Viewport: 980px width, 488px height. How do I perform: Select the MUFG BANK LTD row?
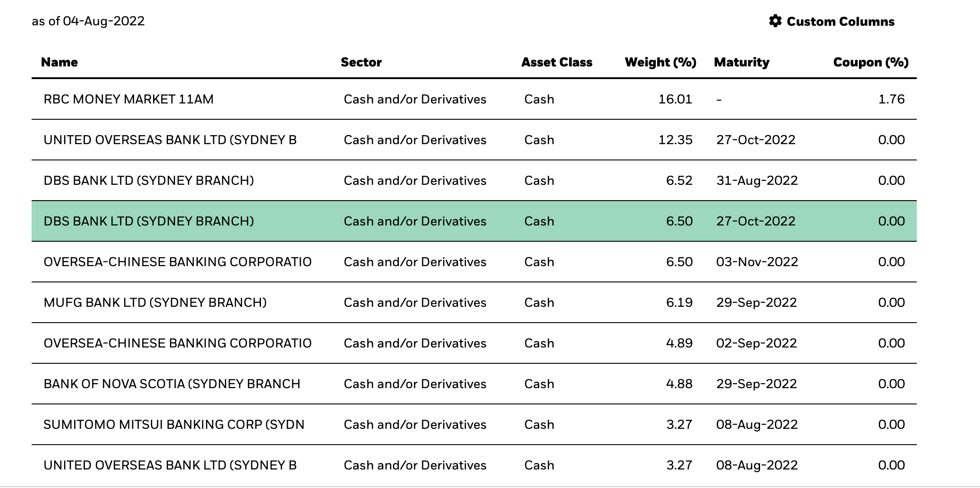tap(474, 303)
